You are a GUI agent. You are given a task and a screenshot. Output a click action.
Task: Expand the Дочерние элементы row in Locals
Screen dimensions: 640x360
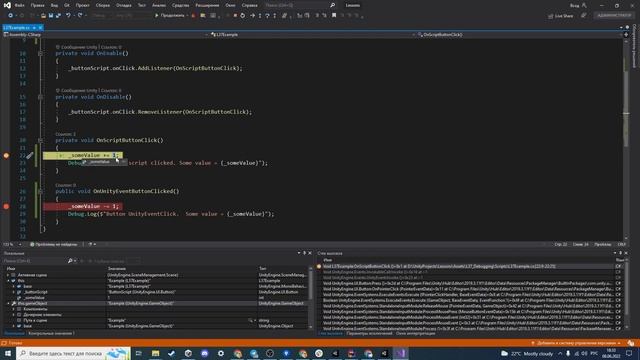point(13,315)
